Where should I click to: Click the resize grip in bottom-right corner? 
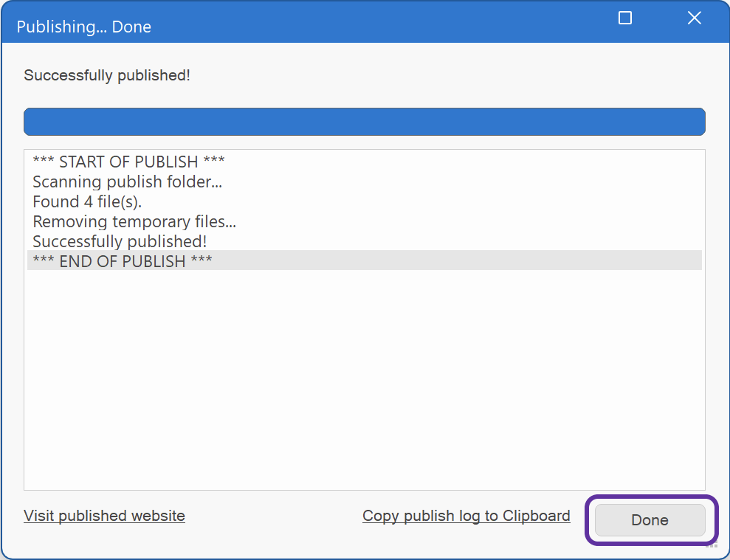point(712,545)
